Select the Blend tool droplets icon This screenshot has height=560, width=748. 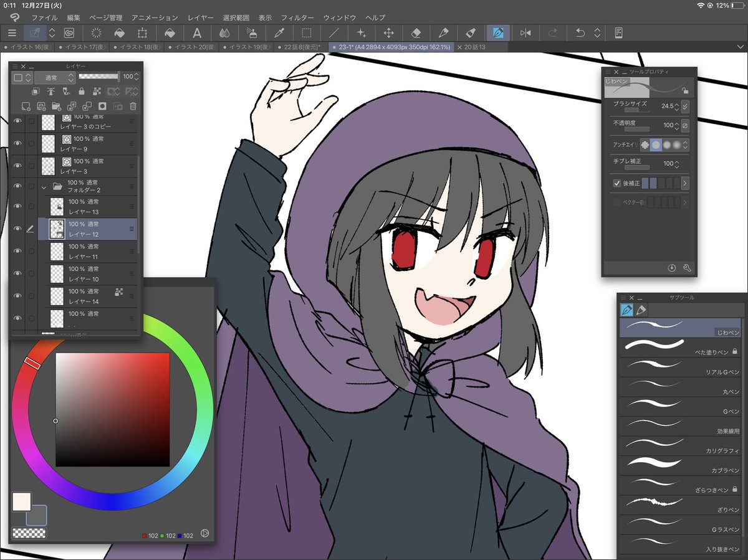click(224, 33)
